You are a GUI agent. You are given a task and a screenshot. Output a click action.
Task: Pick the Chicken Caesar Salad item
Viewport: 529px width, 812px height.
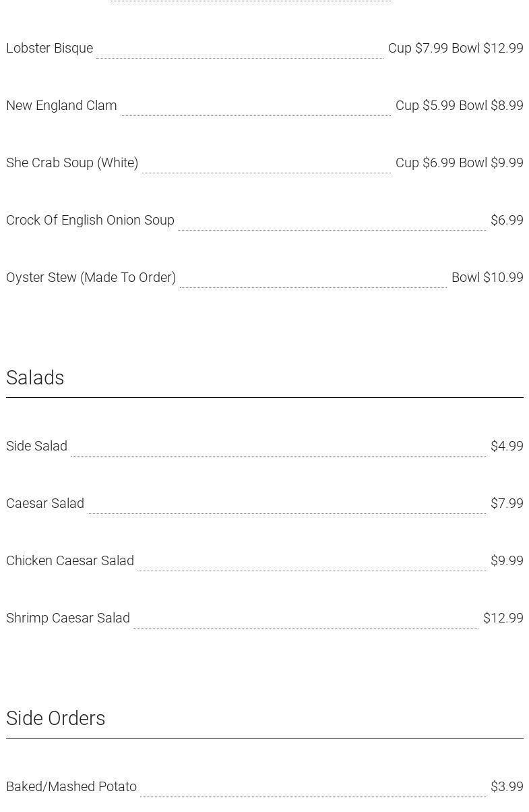click(70, 561)
